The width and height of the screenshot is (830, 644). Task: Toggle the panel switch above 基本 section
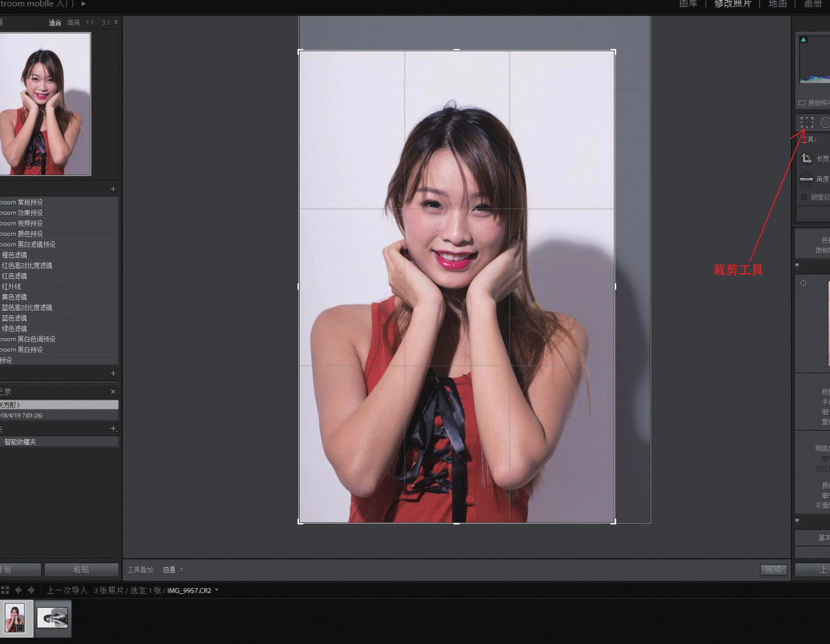[797, 521]
